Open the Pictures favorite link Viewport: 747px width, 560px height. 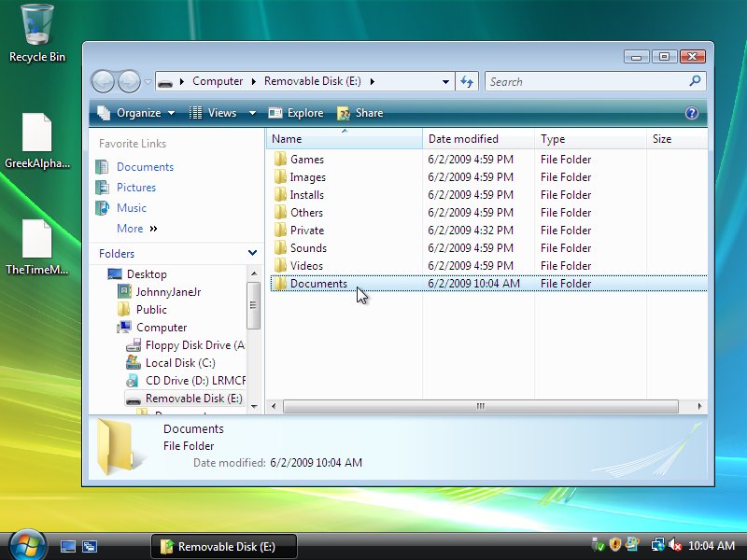135,188
